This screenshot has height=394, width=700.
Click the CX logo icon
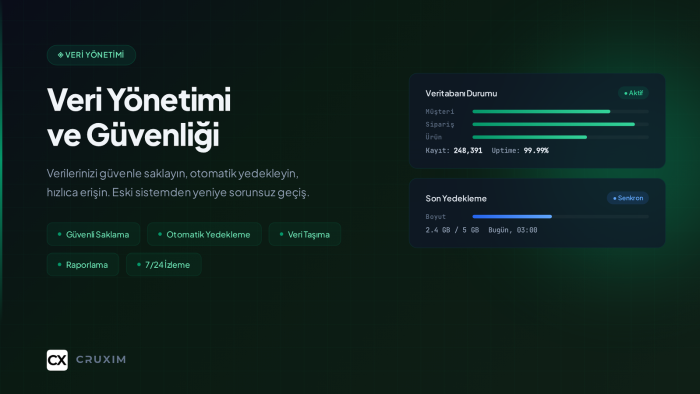click(57, 360)
